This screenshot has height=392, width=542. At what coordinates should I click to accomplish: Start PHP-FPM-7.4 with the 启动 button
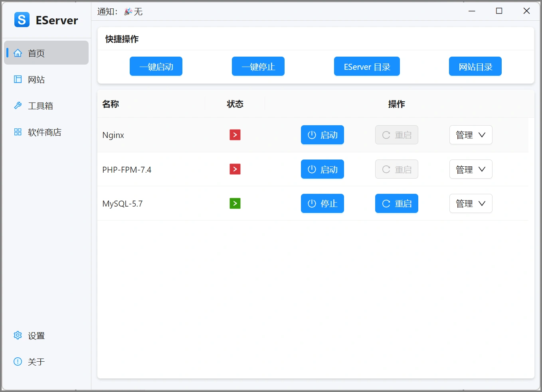coord(322,169)
